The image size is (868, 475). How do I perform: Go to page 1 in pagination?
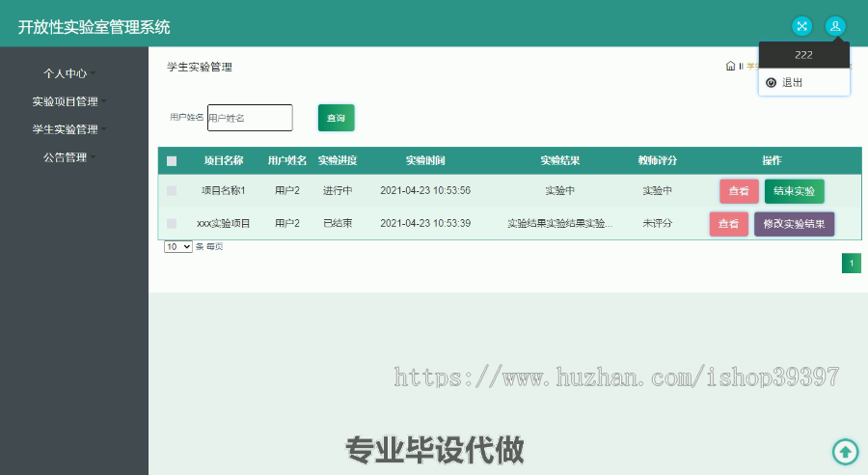852,264
